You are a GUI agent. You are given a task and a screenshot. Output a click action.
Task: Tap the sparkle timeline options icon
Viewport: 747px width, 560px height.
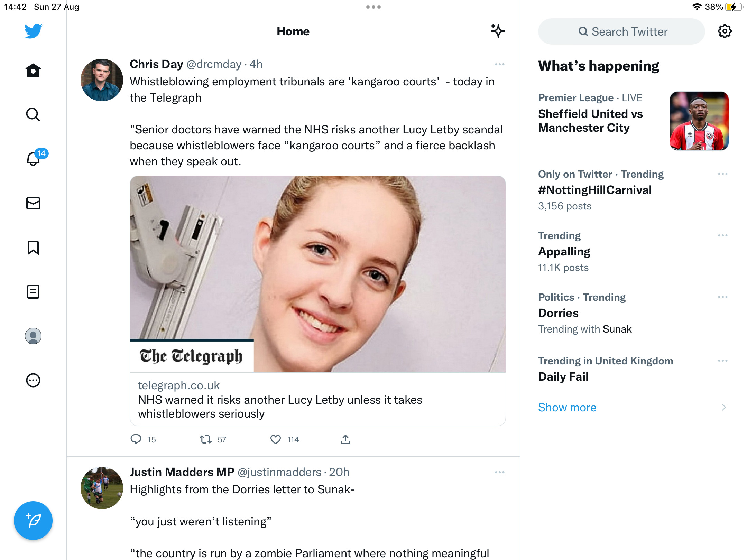[x=498, y=31]
